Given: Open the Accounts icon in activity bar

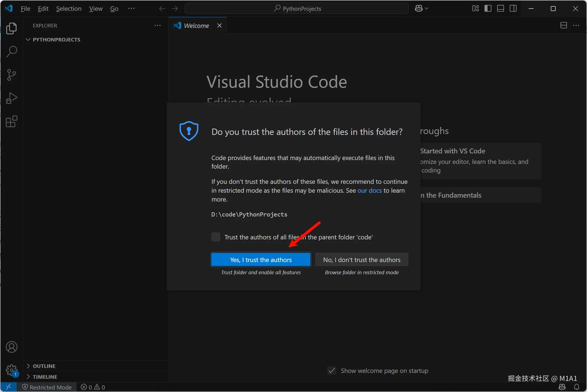Looking at the screenshot, I should click(11, 347).
